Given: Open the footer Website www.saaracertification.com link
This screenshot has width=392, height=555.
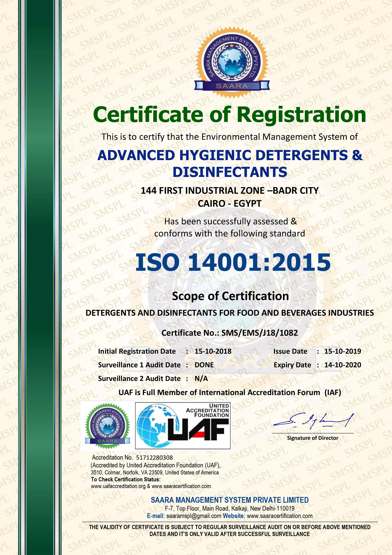Looking at the screenshot, I should coord(280,516).
